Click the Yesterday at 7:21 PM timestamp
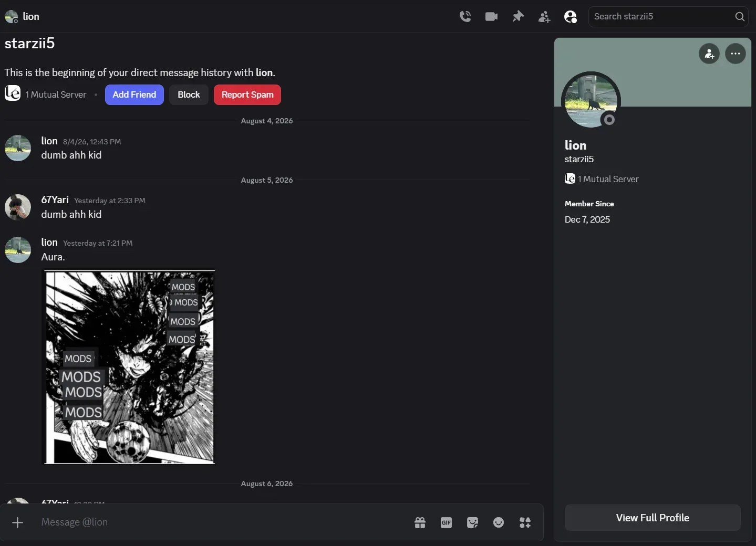 pyautogui.click(x=98, y=243)
